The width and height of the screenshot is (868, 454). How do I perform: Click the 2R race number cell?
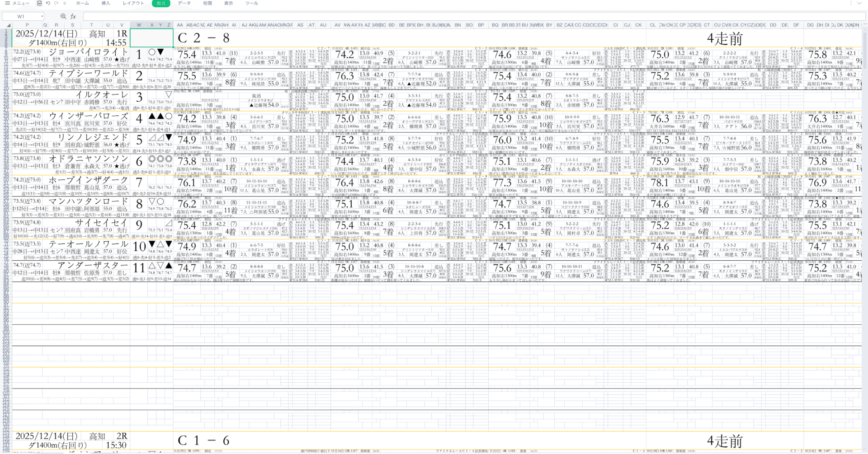(x=122, y=436)
